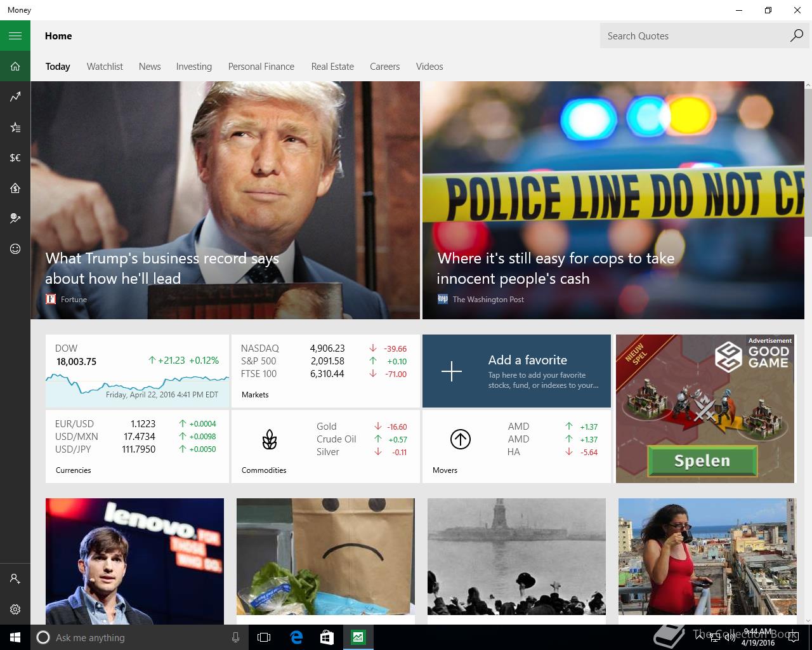Screen dimensions: 812x650
Task: Open Windows Store from taskbar
Action: (x=327, y=637)
